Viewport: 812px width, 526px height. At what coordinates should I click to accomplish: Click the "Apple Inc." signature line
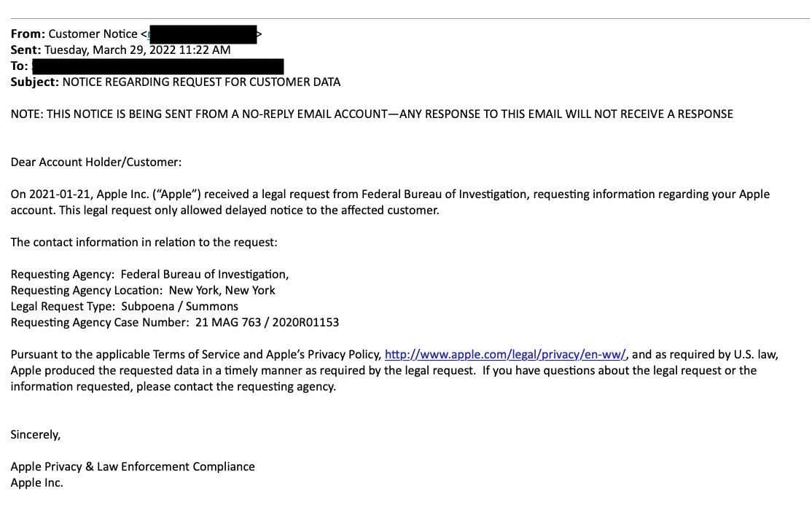point(36,483)
